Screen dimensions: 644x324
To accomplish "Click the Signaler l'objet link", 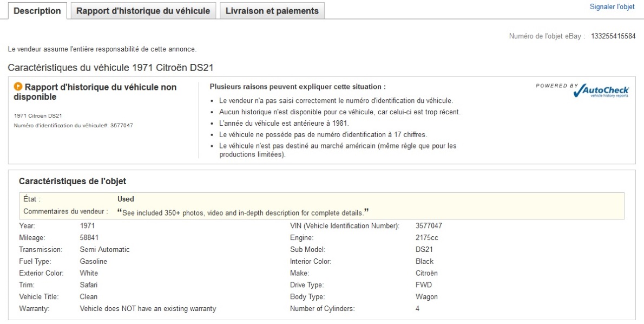I will coord(612,7).
